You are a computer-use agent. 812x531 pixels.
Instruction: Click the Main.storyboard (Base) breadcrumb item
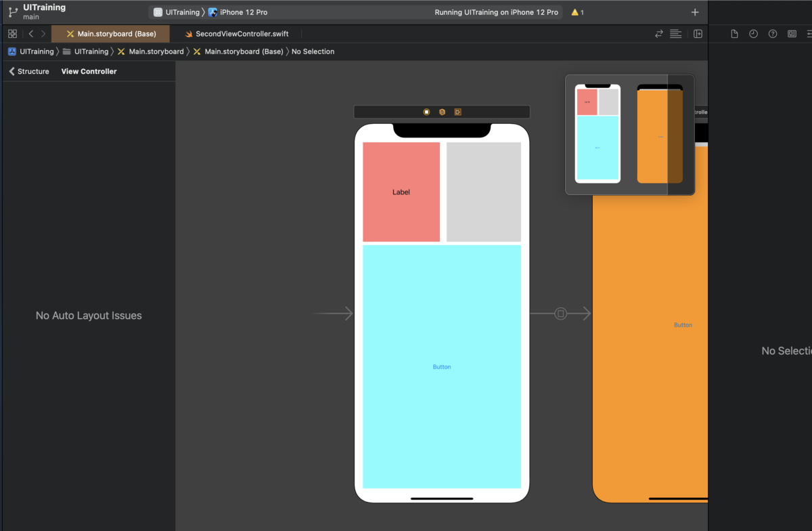[238, 51]
